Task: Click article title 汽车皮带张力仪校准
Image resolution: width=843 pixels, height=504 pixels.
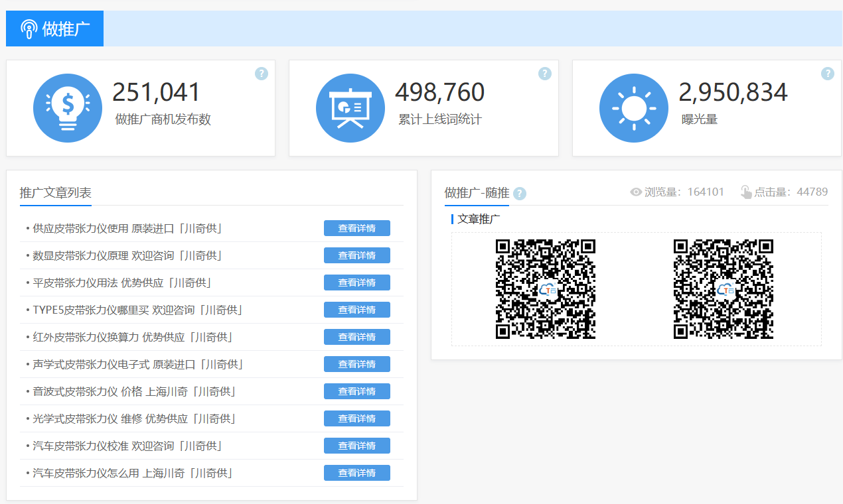Action: pos(127,446)
